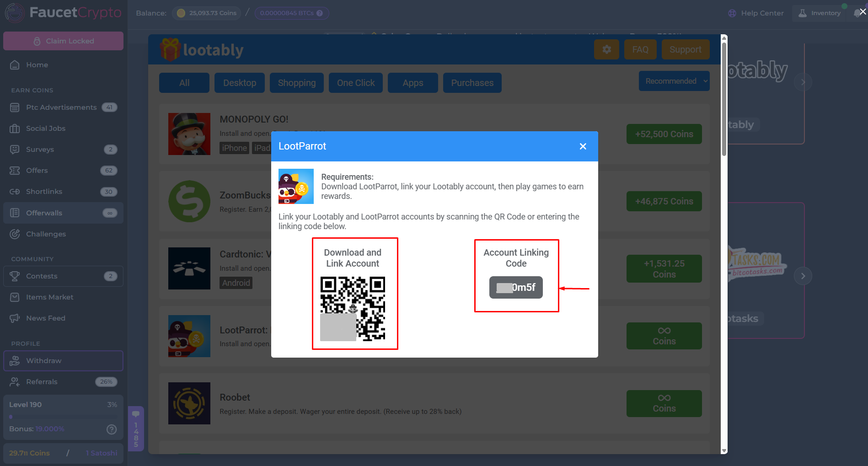
Task: Click the LootParrot row Coins reward button
Action: coord(664,336)
